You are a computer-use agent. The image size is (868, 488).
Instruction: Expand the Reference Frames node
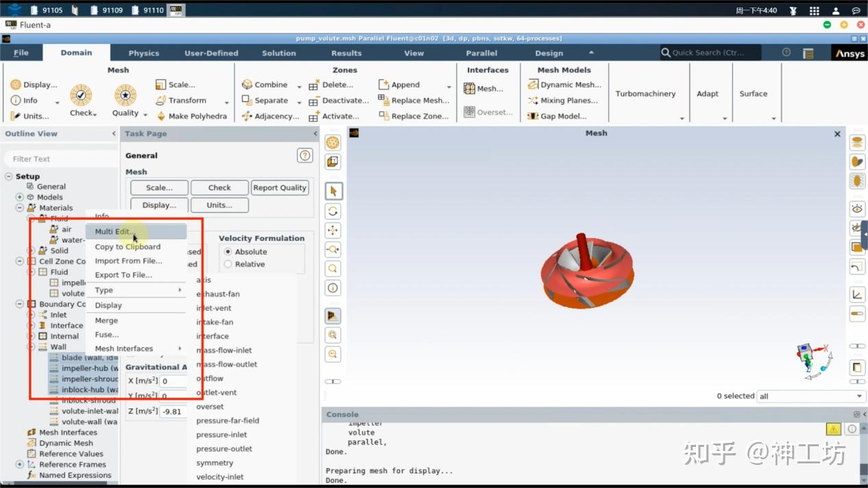(x=20, y=465)
